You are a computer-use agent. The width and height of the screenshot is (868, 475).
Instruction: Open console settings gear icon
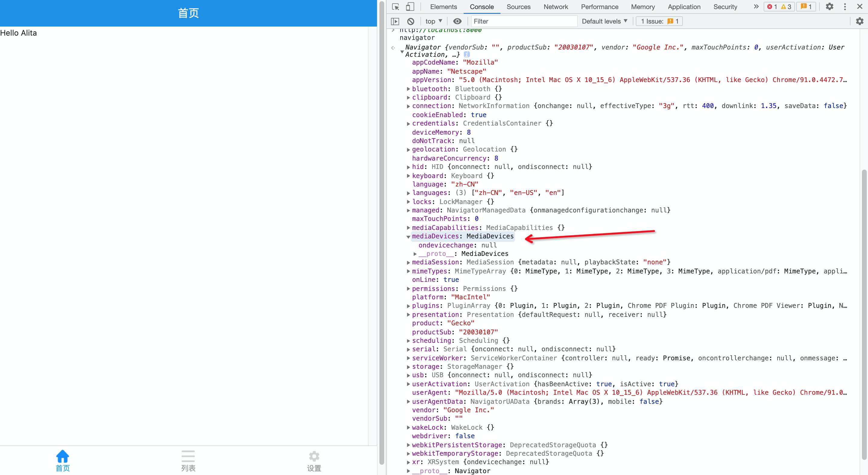click(x=860, y=21)
